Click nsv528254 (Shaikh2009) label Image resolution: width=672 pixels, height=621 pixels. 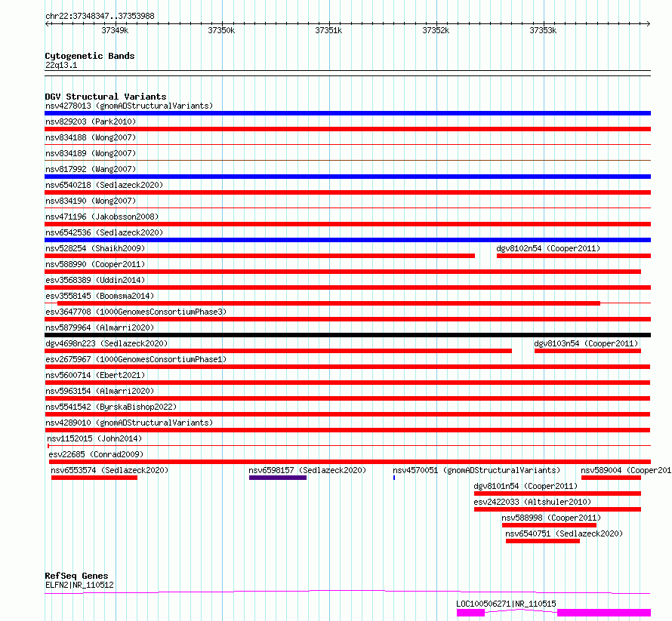tap(95, 248)
